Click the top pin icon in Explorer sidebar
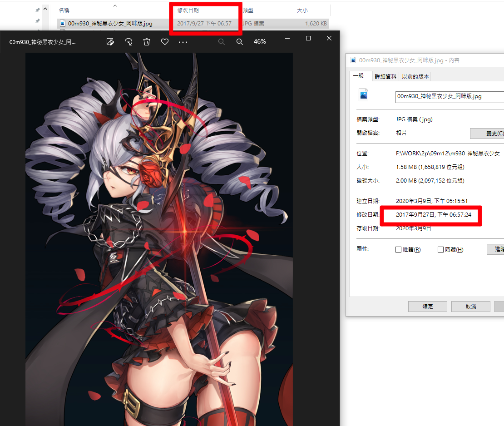Viewport: 504px width, 426px height. pos(38,10)
